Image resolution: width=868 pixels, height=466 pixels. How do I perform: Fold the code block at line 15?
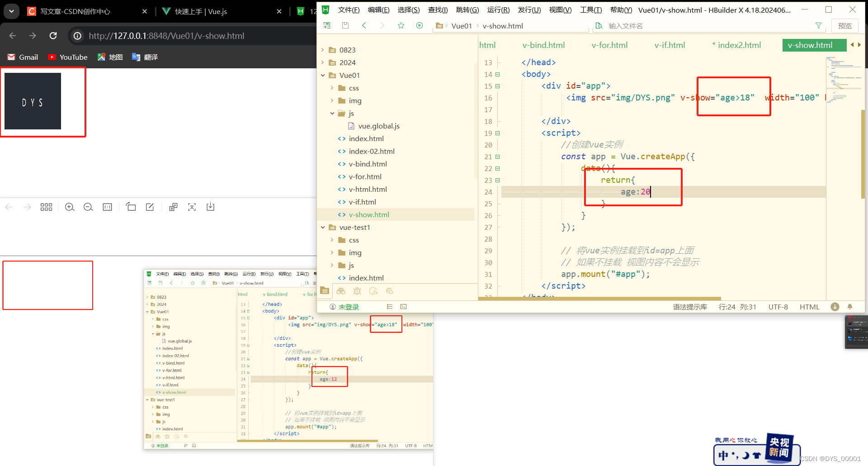click(x=498, y=86)
